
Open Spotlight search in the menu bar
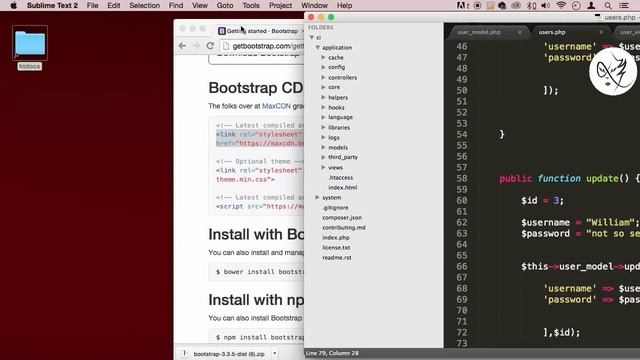[x=608, y=6]
